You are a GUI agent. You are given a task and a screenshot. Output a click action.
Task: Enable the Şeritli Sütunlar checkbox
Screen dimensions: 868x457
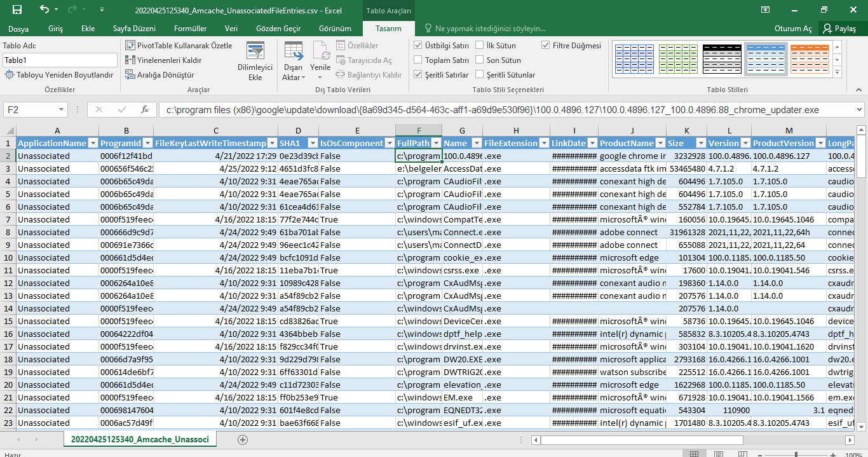point(480,75)
